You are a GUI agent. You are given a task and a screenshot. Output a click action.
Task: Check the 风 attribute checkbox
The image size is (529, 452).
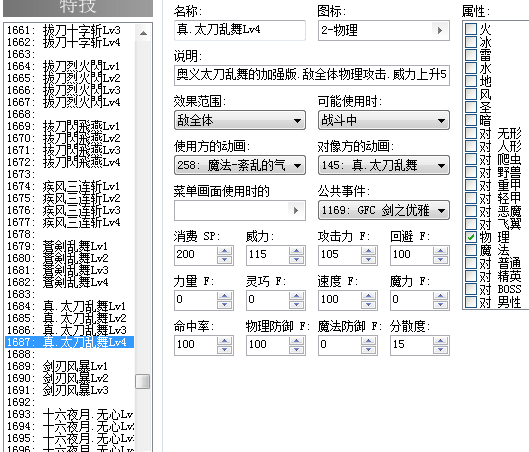pos(471,94)
